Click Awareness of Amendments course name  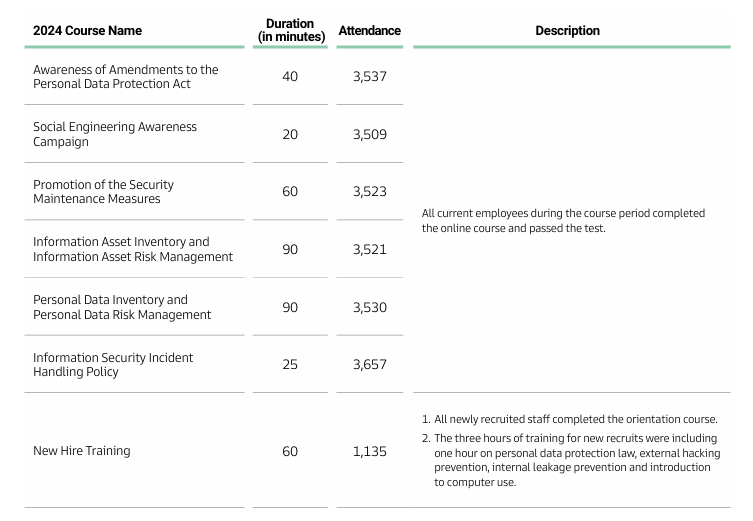click(x=125, y=77)
